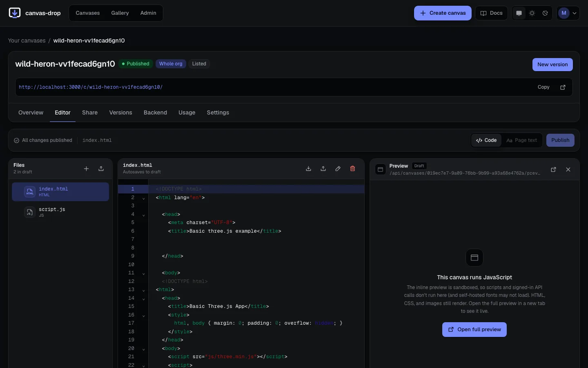Switch to dark theme moon icon
The image size is (588, 368).
(x=545, y=13)
